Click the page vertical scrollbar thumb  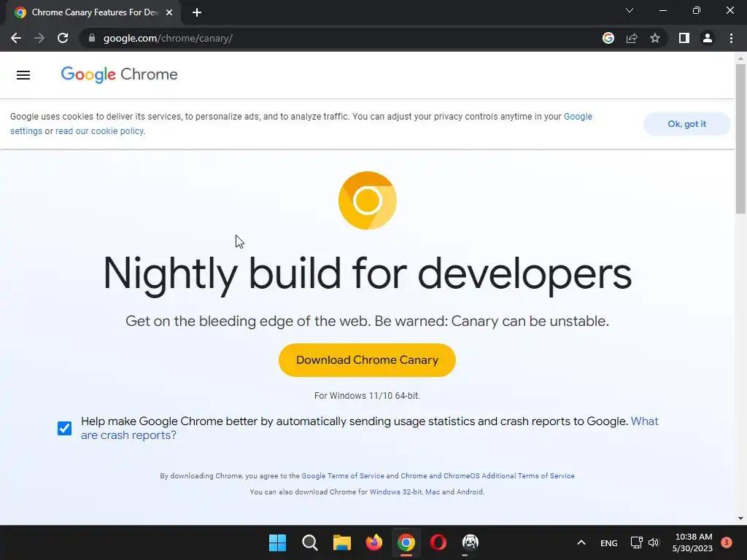click(740, 138)
